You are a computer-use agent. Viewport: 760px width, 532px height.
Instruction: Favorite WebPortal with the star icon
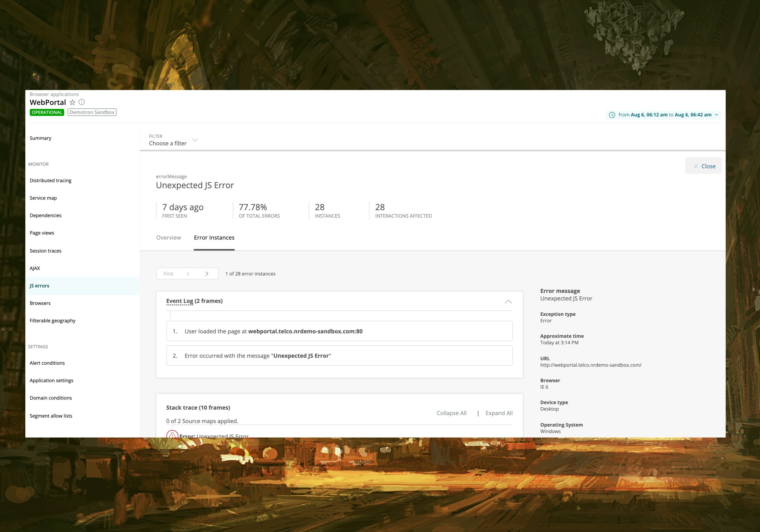72,102
